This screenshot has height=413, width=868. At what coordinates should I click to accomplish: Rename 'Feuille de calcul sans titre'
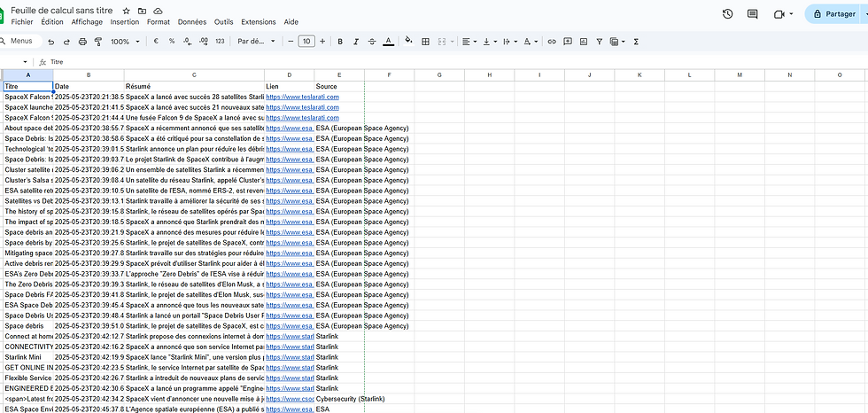61,11
